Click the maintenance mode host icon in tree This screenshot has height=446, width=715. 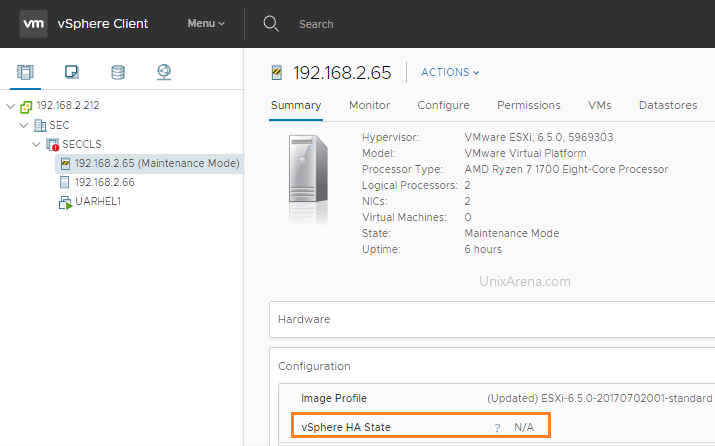click(65, 163)
